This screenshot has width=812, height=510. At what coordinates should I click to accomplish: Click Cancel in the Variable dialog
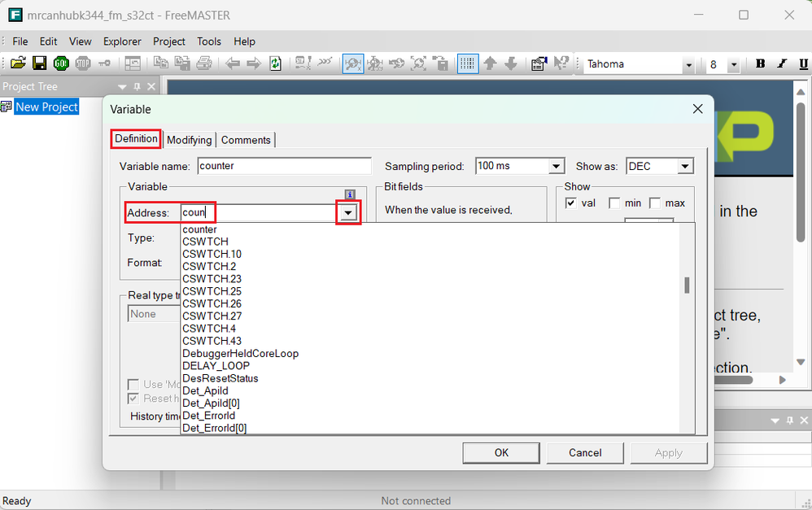[x=585, y=453]
